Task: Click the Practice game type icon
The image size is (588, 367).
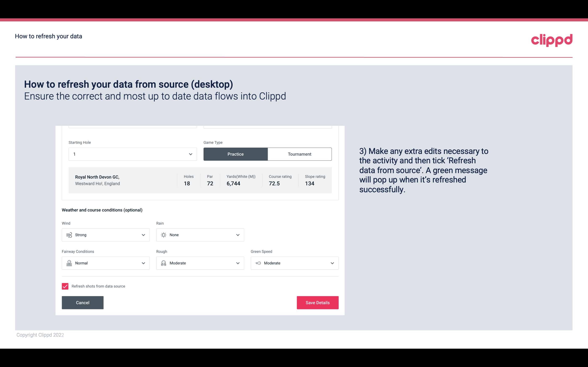Action: coord(235,154)
